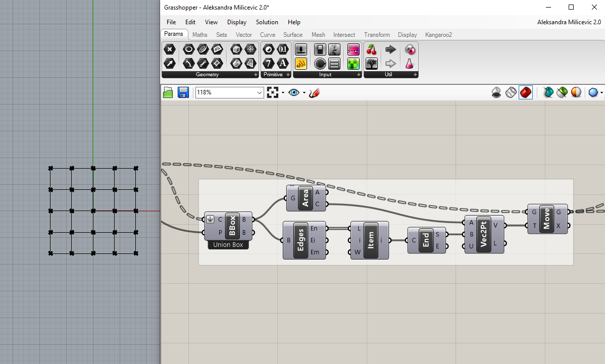This screenshot has width=605, height=364.
Task: Add a Panel input component
Action: [x=301, y=63]
